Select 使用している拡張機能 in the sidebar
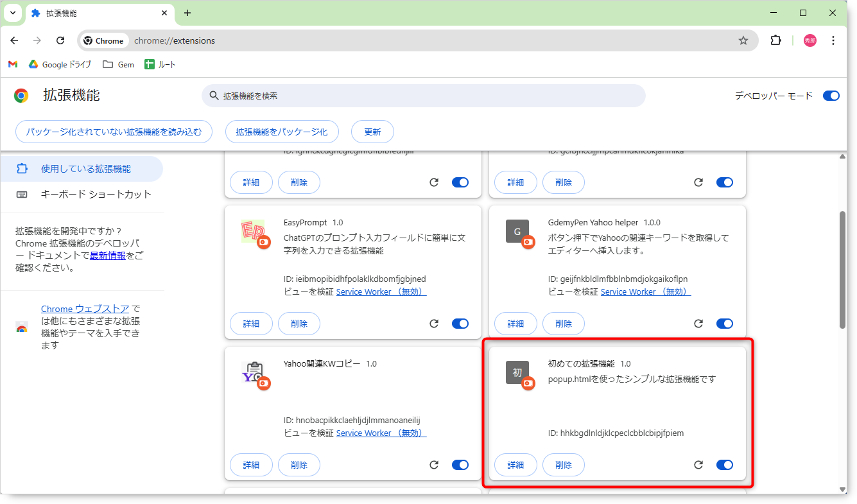 pos(85,169)
